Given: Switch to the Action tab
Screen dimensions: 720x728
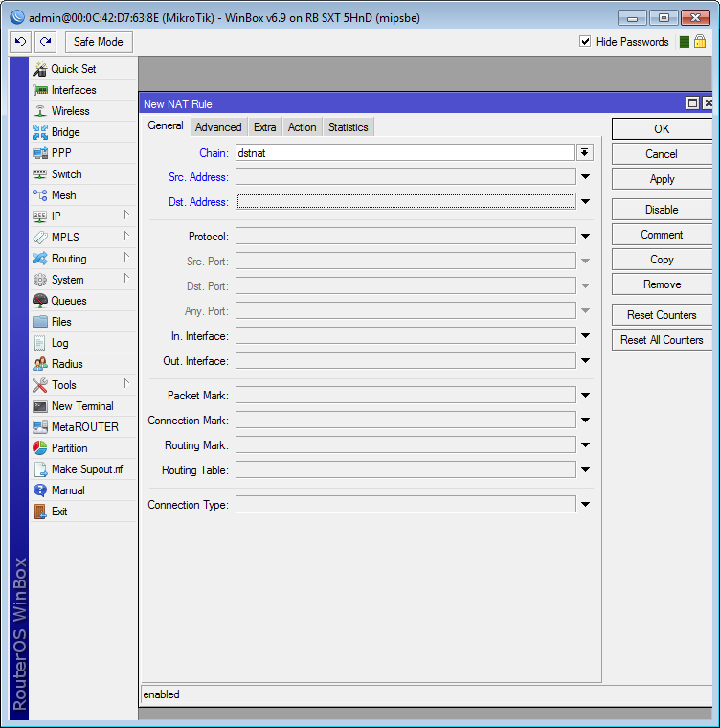Looking at the screenshot, I should pos(303,127).
